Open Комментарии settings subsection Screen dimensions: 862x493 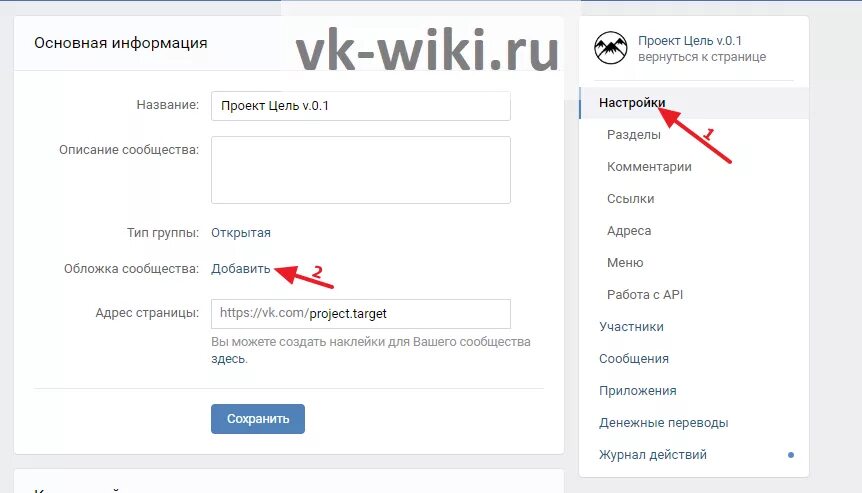[x=649, y=167]
